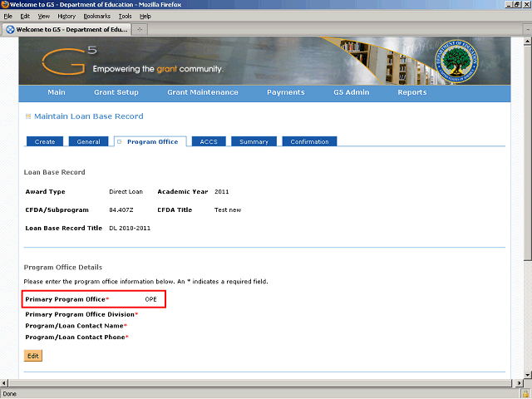Image resolution: width=532 pixels, height=399 pixels.
Task: Switch to the General tab
Action: pyautogui.click(x=89, y=141)
